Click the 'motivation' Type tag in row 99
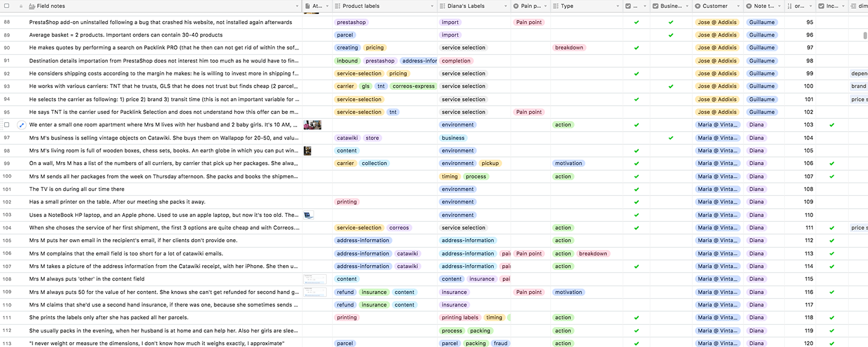 (568, 163)
